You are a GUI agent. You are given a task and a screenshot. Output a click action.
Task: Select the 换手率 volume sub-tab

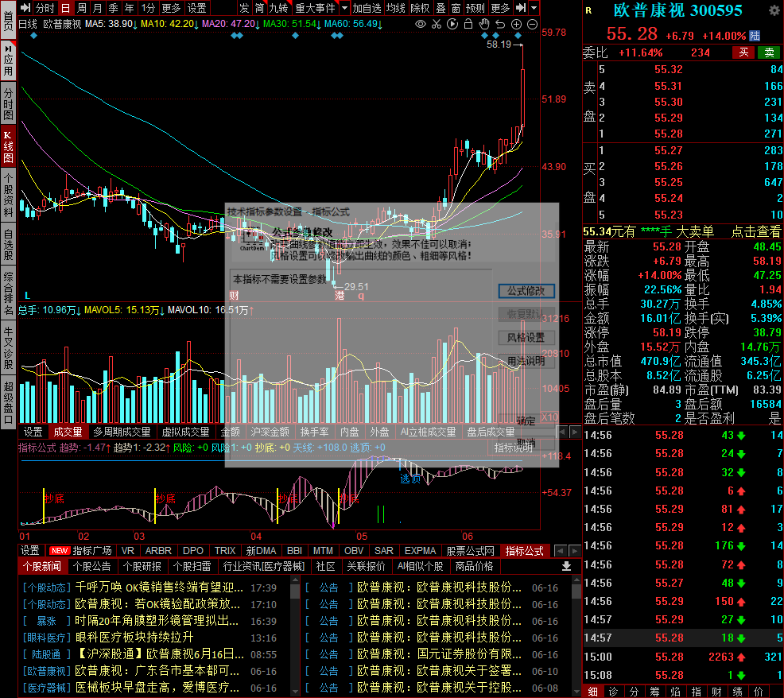coord(315,432)
